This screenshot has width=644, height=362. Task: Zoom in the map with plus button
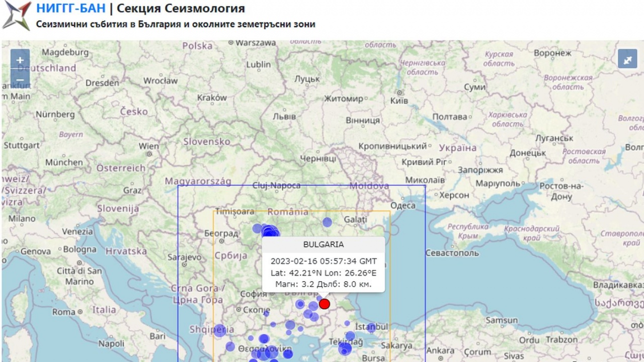point(20,60)
